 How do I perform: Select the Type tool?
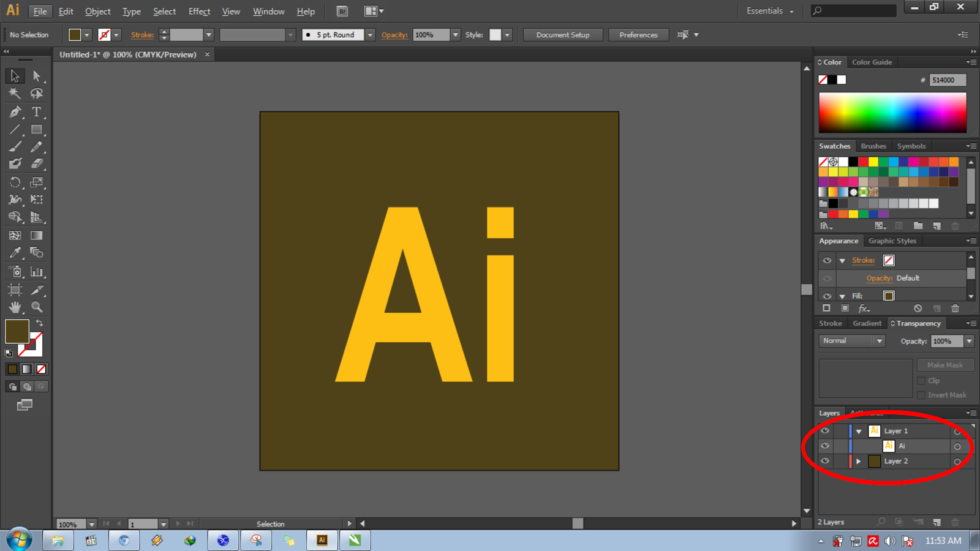point(37,112)
